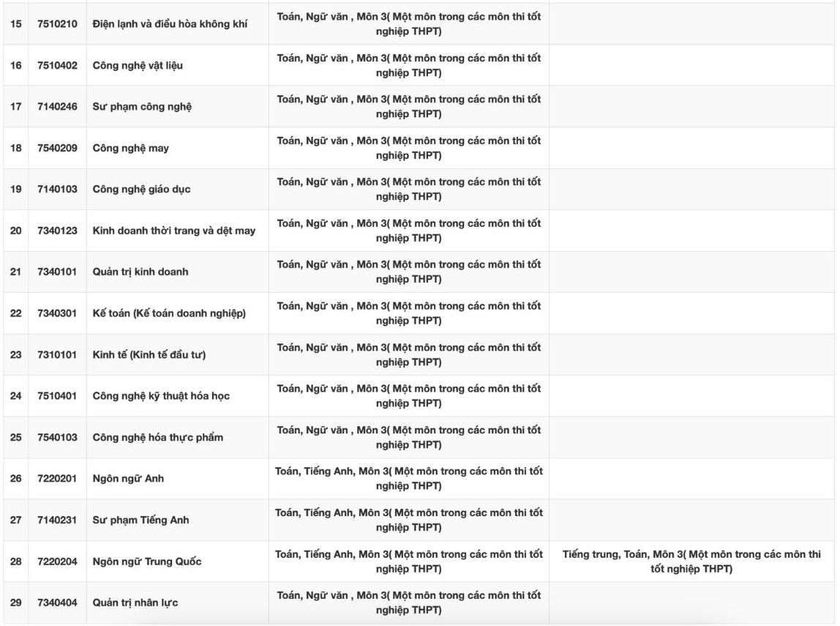
Task: Click the Ngôn ngữ Anh major name
Action: pyautogui.click(x=128, y=479)
